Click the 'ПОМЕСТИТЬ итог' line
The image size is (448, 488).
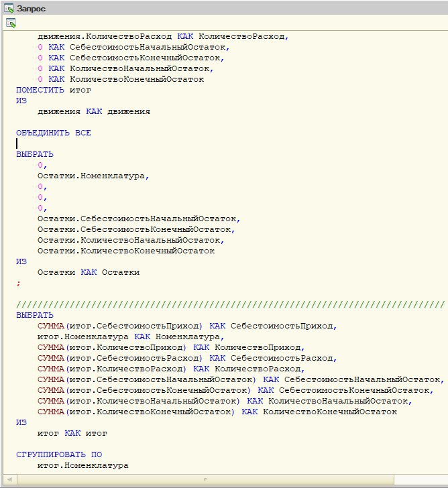(x=54, y=90)
